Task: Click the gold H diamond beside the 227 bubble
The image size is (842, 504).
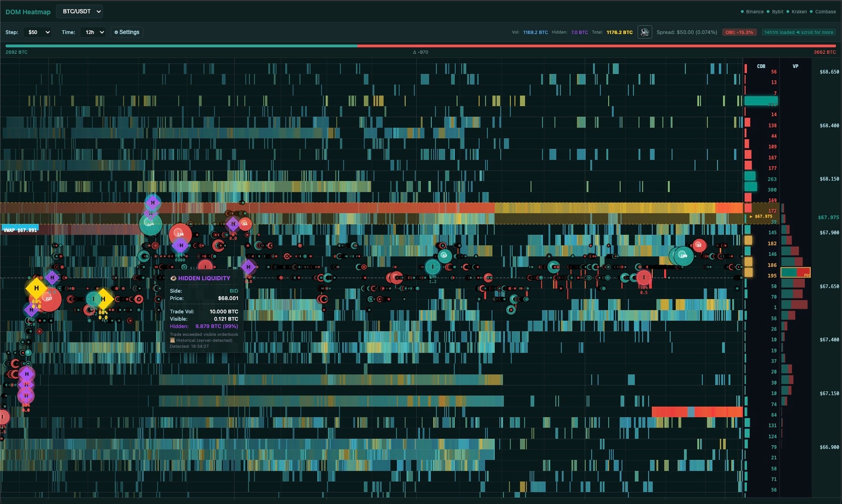Action: pyautogui.click(x=36, y=288)
